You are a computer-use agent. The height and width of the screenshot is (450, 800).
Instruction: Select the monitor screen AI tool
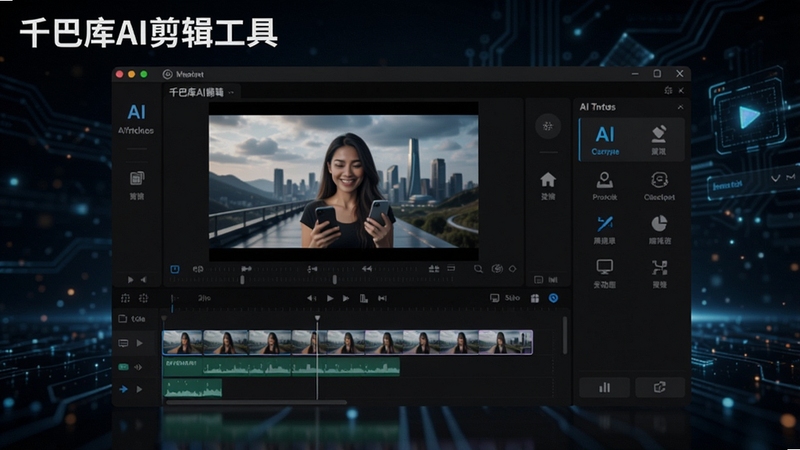pos(605,267)
